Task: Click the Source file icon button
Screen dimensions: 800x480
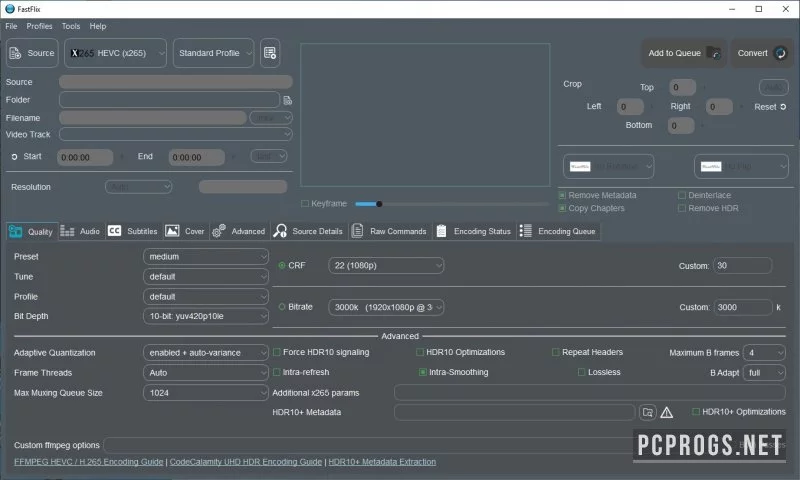Action: click(x=15, y=53)
